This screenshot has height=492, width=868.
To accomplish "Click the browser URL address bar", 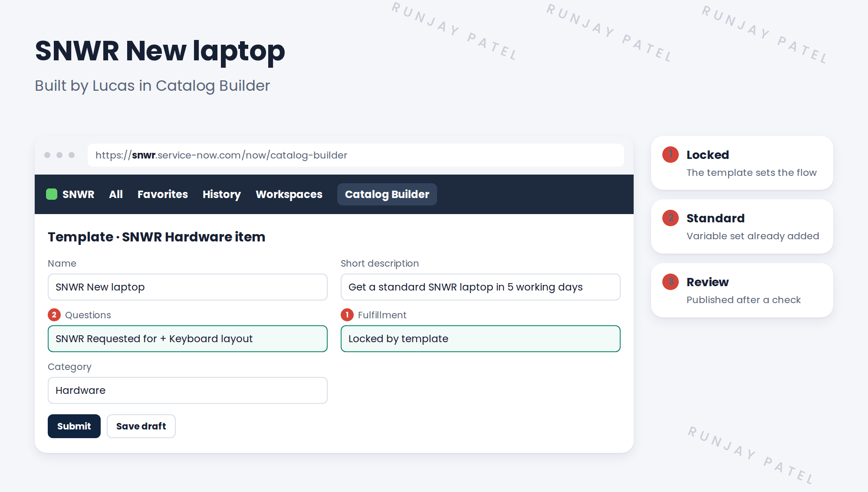I will tap(356, 155).
